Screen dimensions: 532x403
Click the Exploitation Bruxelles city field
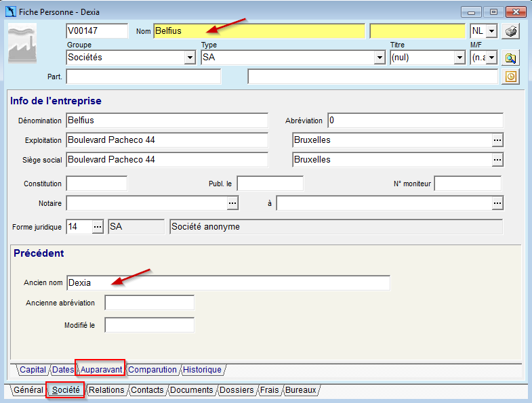pos(392,140)
